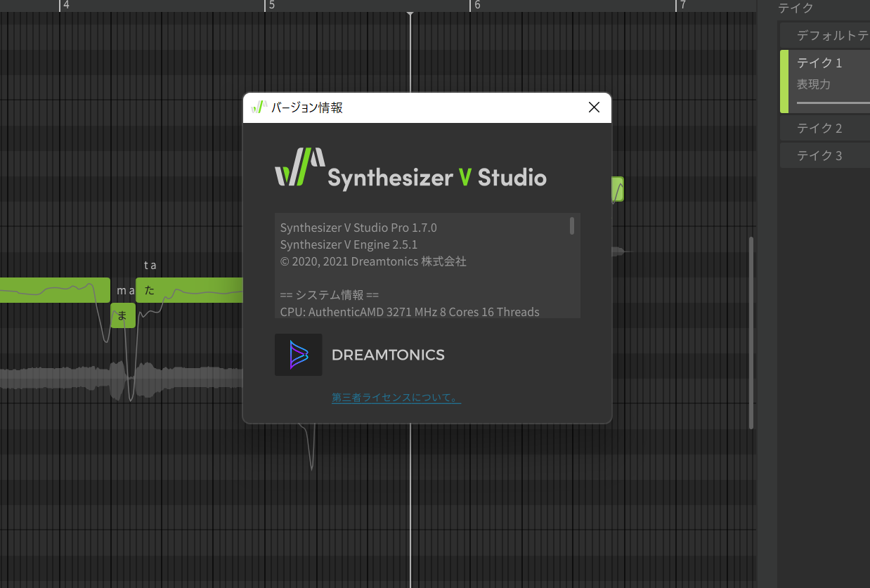Click the Synthesizer V Studio logo
870x588 pixels.
[410, 169]
